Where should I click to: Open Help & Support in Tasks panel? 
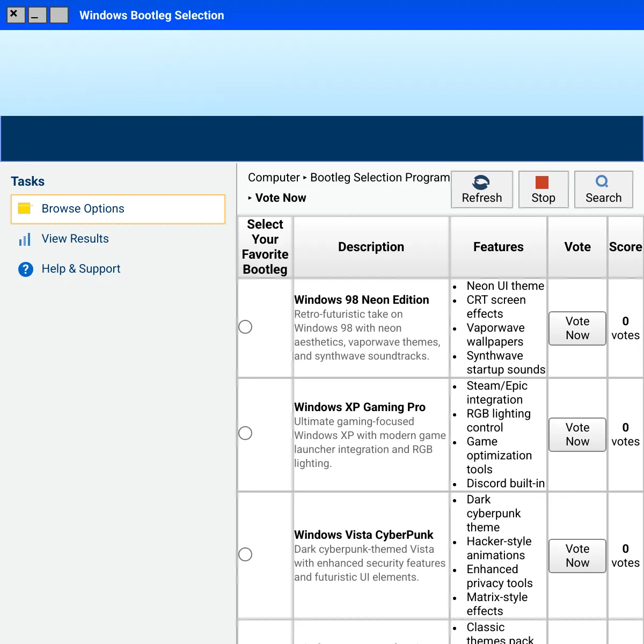(x=81, y=269)
